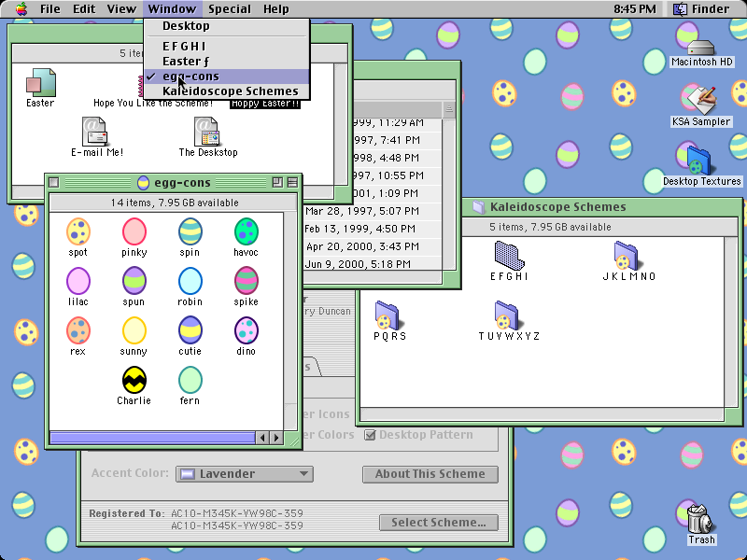The image size is (747, 560).
Task: Choose egg-cons in the Window menu
Action: [227, 77]
